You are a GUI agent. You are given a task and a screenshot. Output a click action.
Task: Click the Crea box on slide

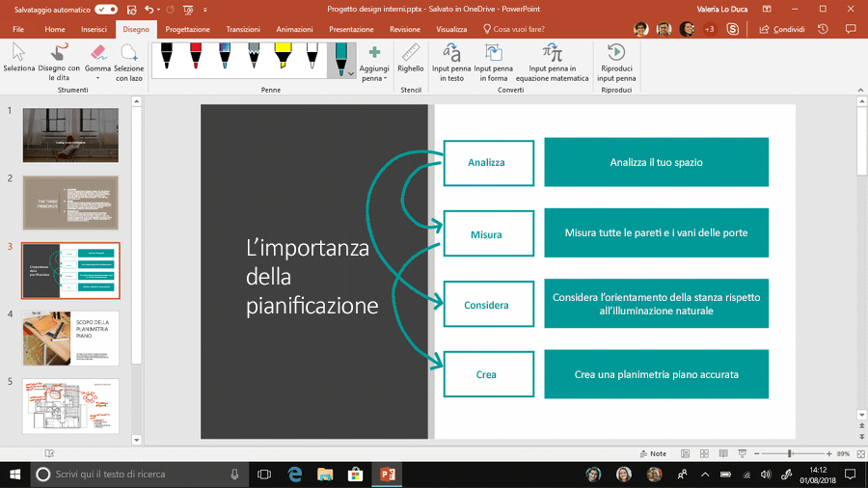coord(488,374)
